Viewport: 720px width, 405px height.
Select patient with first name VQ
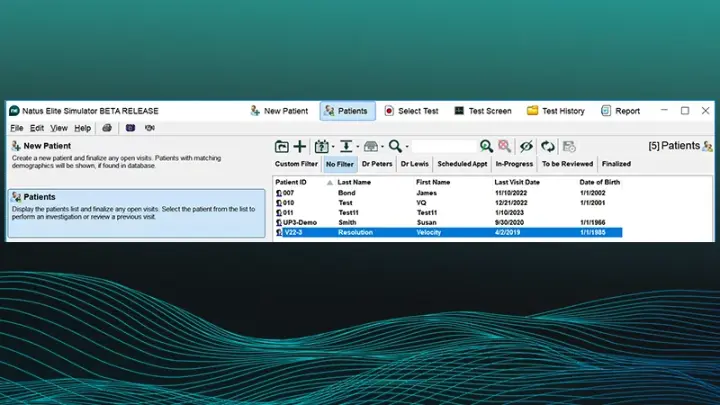448,203
